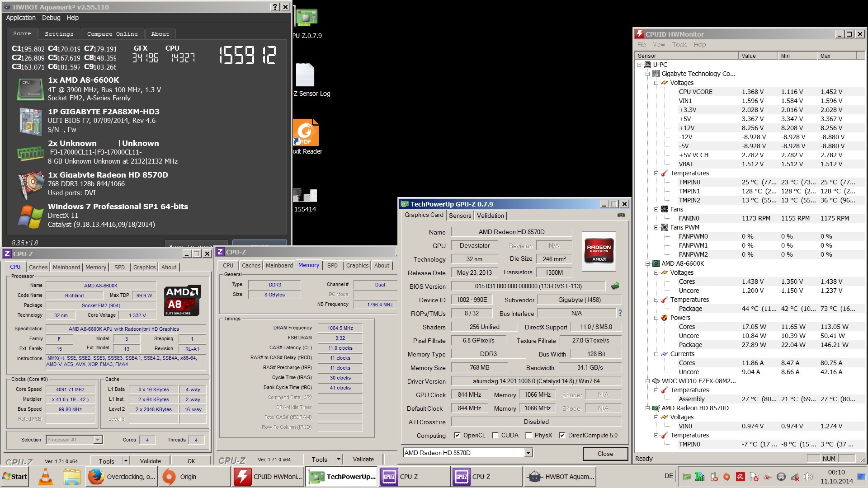Select the FANIN0 row in HWMonitor
The height and width of the screenshot is (488, 868).
(750, 218)
